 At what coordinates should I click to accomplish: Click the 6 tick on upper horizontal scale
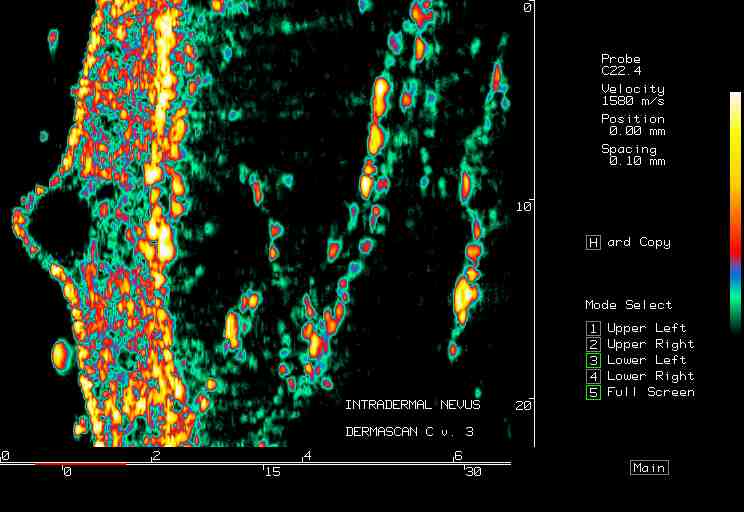[x=457, y=456]
